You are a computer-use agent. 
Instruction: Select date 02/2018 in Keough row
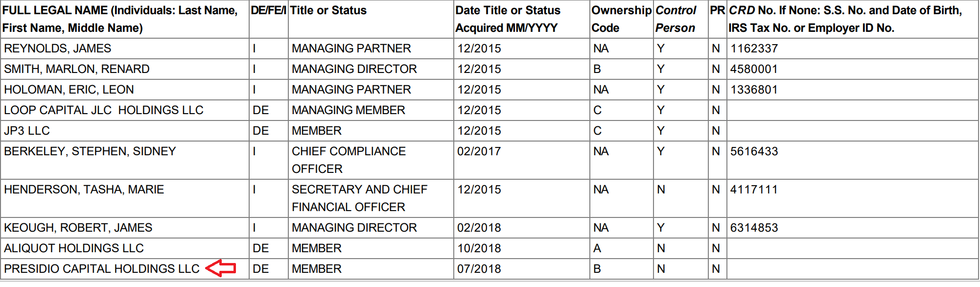pos(479,228)
